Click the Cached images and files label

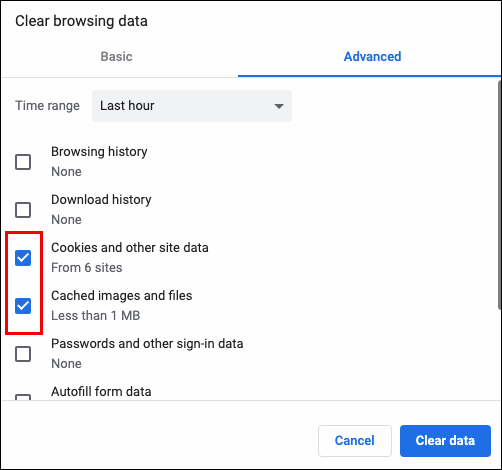tap(122, 296)
